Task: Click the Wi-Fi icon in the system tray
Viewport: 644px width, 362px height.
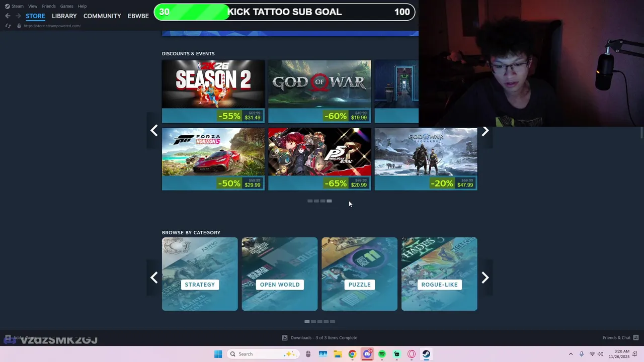Action: 592,354
